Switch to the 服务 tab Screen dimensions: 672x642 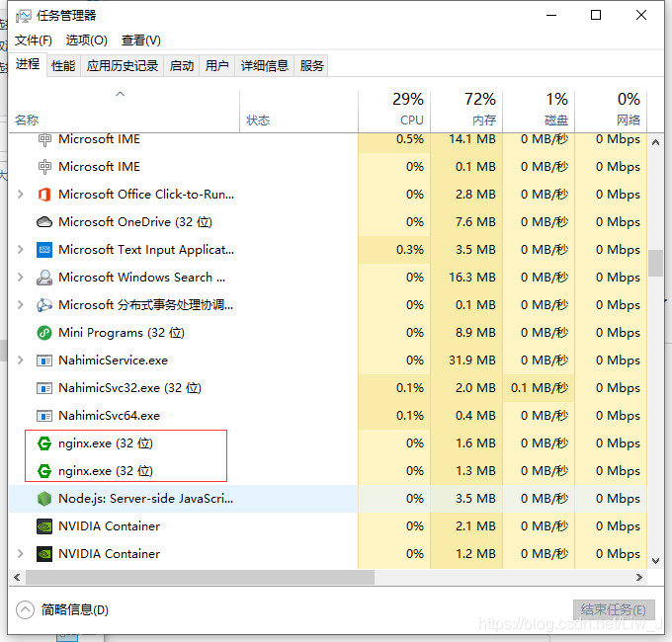click(311, 66)
